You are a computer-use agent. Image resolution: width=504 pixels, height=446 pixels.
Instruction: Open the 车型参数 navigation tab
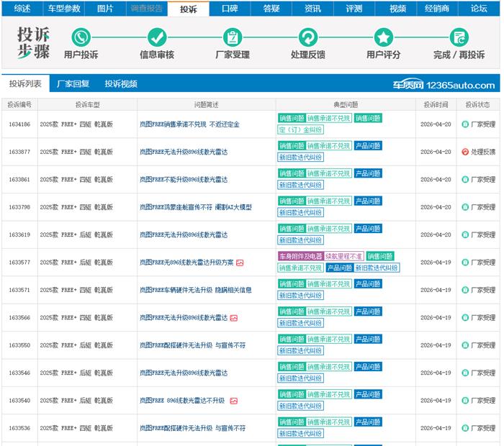[x=64, y=9]
